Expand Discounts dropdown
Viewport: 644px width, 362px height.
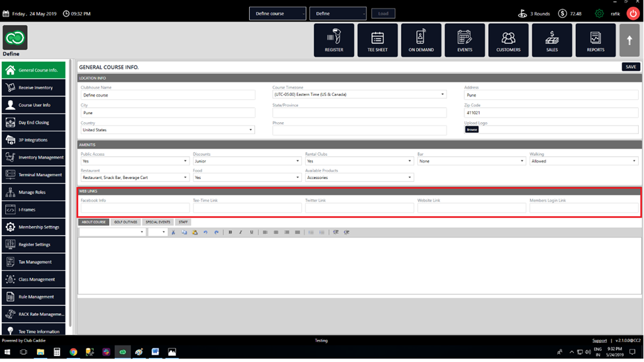coord(247,161)
